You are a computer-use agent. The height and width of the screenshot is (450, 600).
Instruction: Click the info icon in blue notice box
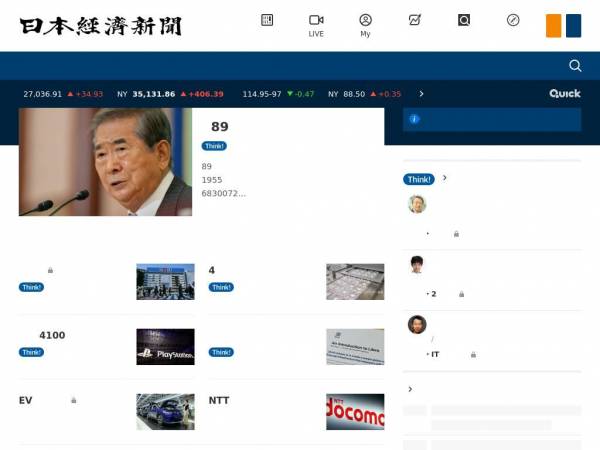414,119
